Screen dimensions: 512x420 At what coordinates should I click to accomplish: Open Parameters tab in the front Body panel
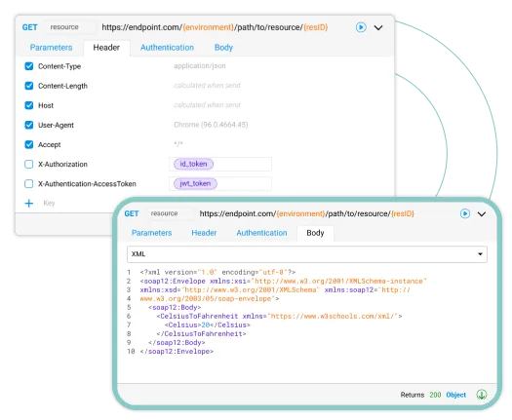click(151, 233)
